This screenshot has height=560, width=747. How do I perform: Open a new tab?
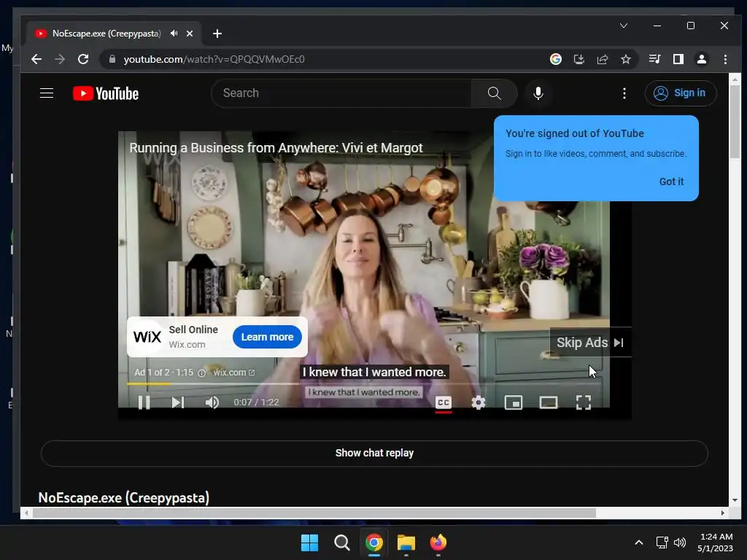coord(217,34)
